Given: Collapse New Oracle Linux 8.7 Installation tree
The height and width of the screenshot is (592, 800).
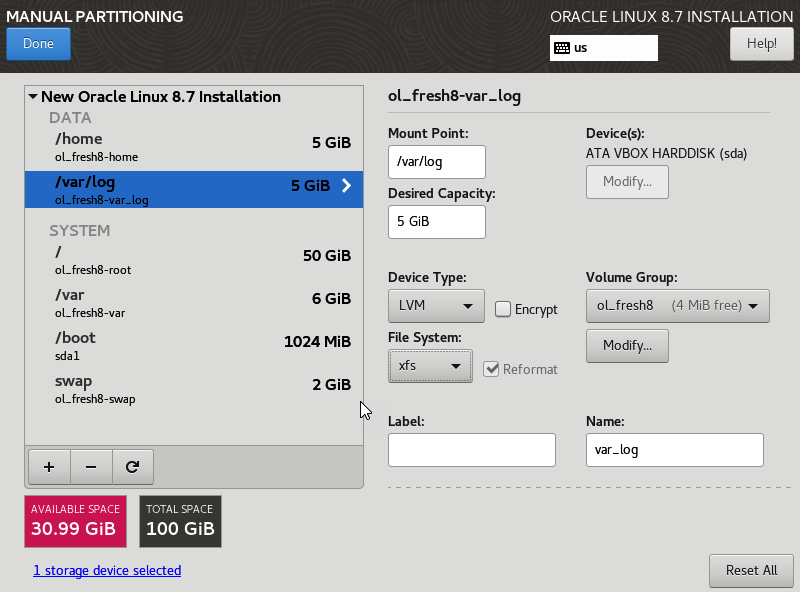Looking at the screenshot, I should pyautogui.click(x=33, y=96).
